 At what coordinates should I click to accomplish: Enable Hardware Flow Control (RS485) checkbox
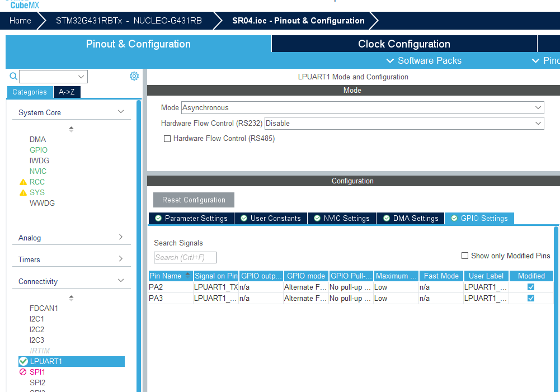[167, 139]
